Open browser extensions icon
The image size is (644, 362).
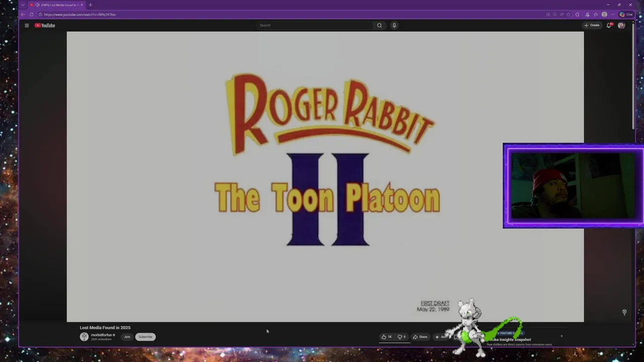tap(577, 15)
